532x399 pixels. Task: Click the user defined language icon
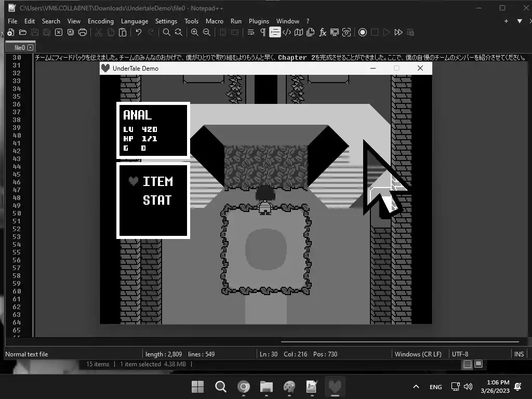click(287, 32)
